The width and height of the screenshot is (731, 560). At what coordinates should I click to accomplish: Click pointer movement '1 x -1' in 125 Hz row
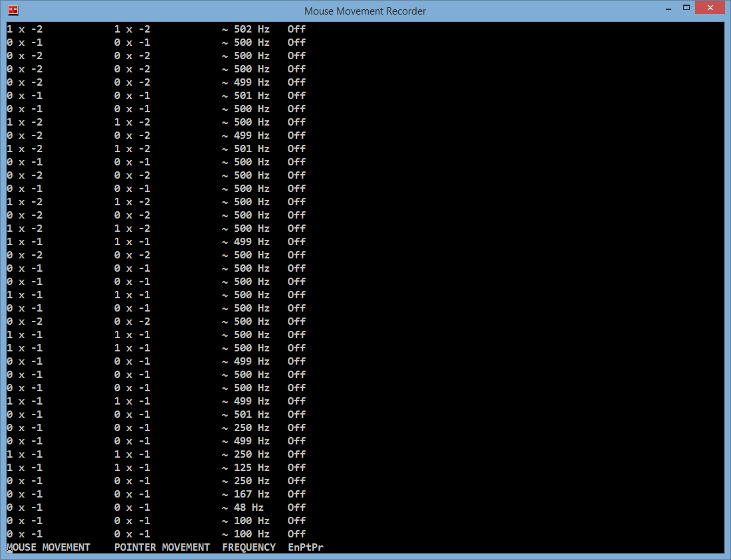coord(132,467)
